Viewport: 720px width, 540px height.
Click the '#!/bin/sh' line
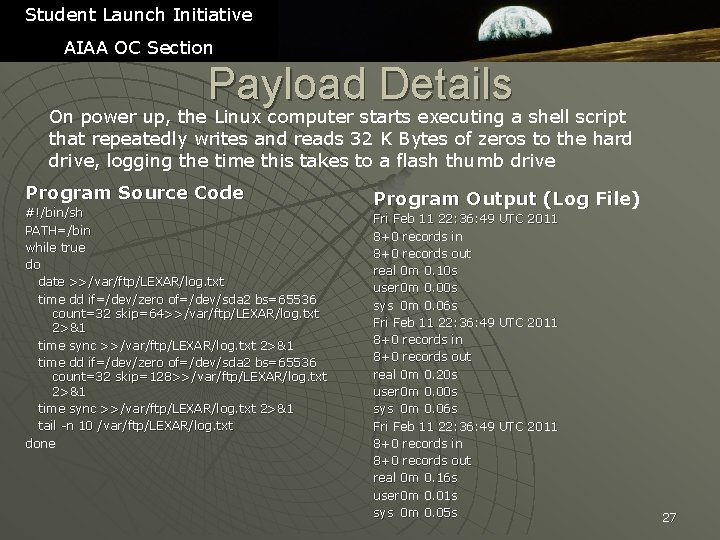tap(54, 213)
